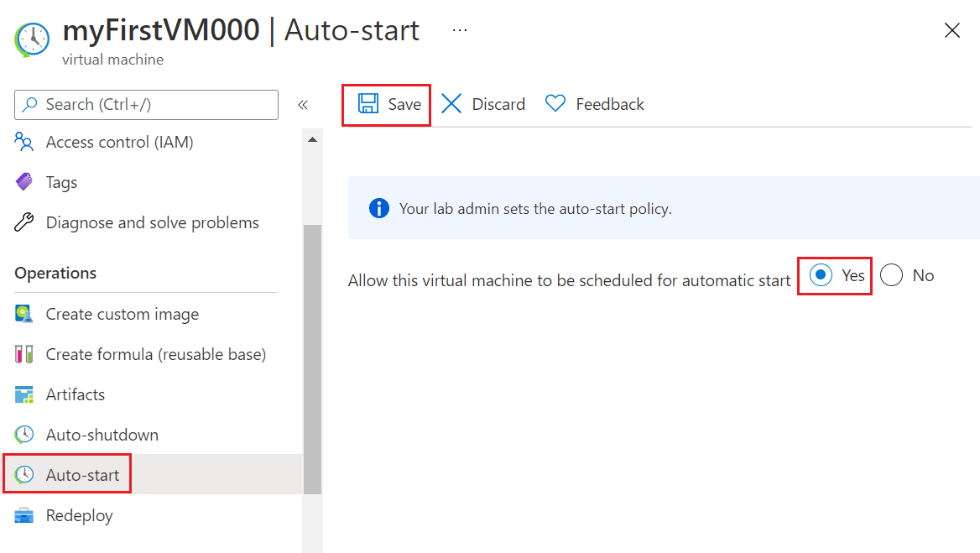Click the Auto-start clock icon
Image resolution: width=980 pixels, height=553 pixels.
(23, 475)
